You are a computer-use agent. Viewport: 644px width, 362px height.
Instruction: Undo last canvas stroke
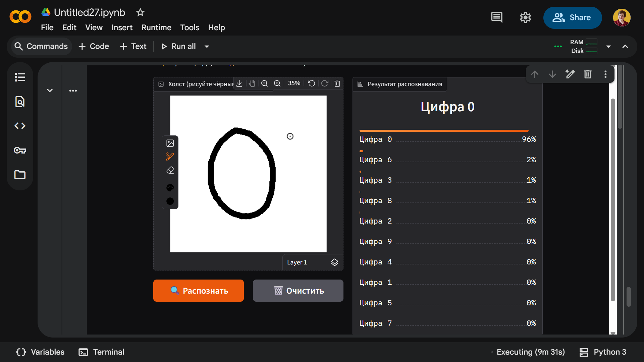[x=311, y=83]
